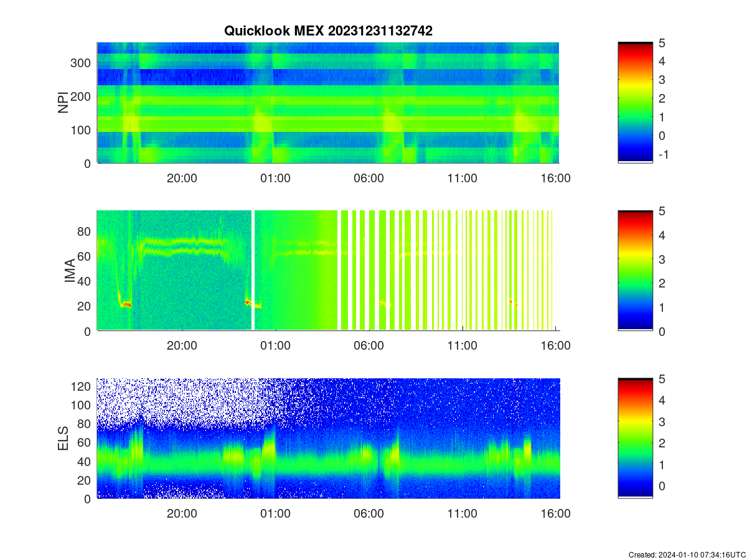Click the 300 tick on NPI y-axis

[82, 62]
